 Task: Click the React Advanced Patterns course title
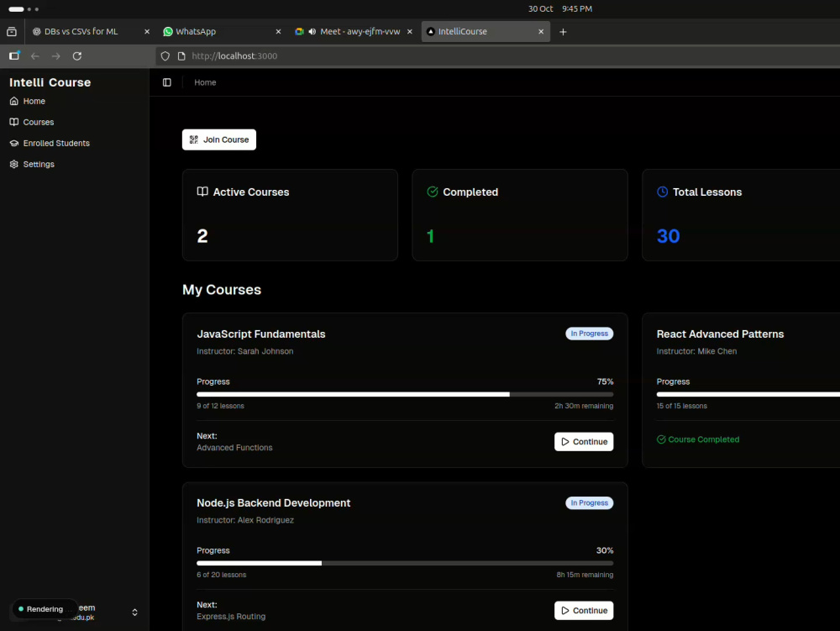[720, 334]
